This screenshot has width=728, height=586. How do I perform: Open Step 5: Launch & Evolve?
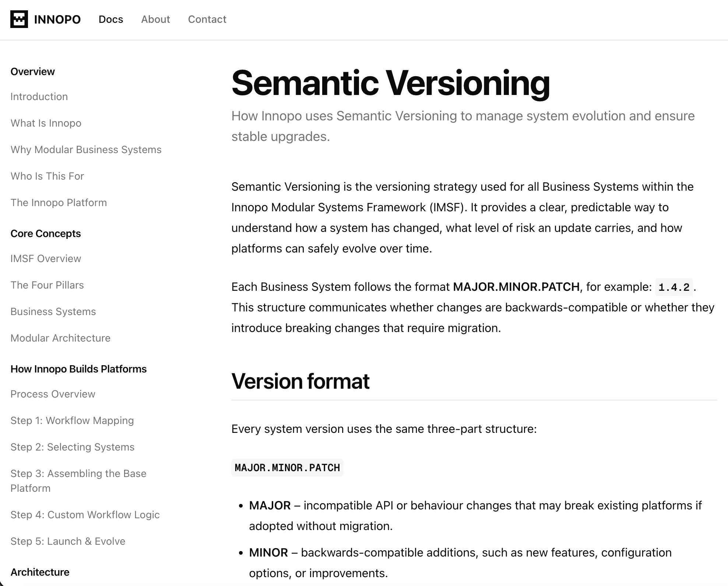coord(68,541)
